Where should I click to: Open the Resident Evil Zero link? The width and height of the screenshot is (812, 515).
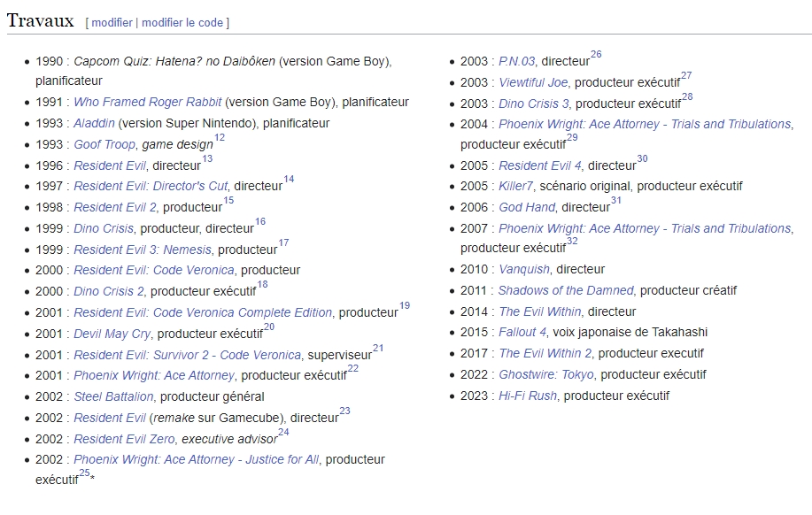(x=124, y=439)
